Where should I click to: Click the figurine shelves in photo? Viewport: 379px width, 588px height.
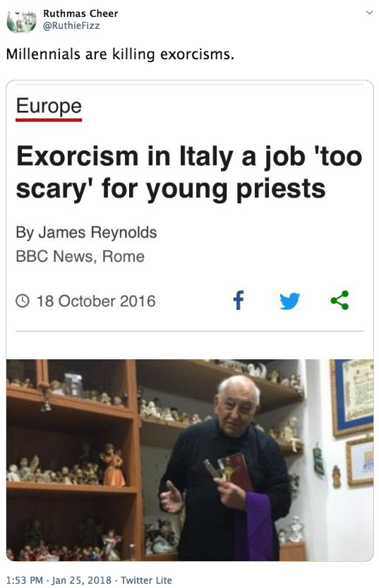71,460
